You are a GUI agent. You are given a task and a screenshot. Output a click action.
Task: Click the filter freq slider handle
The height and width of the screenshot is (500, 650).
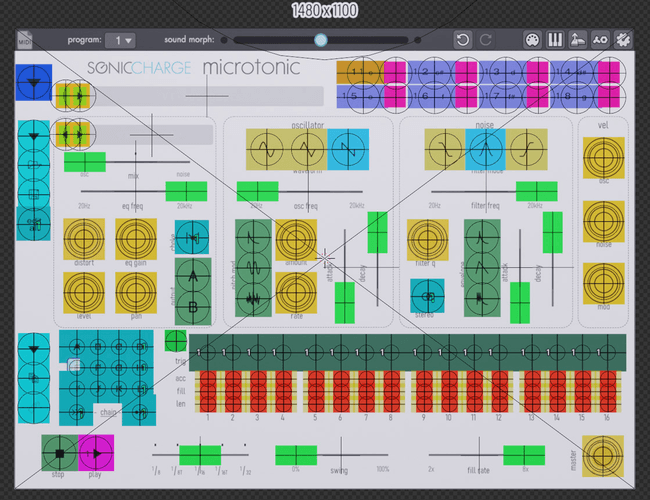click(x=536, y=191)
